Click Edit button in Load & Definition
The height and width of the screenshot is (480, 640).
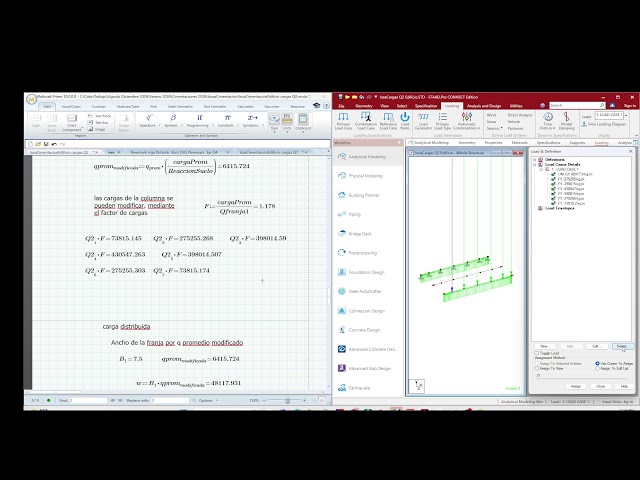point(596,346)
